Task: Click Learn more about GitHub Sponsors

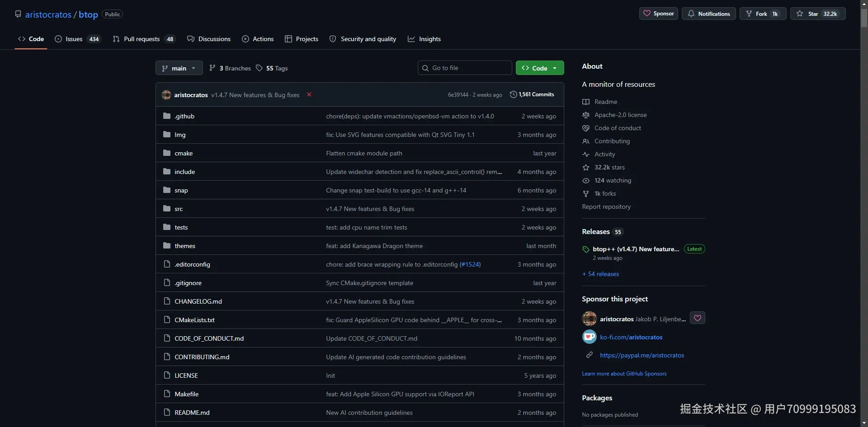Action: tap(624, 374)
